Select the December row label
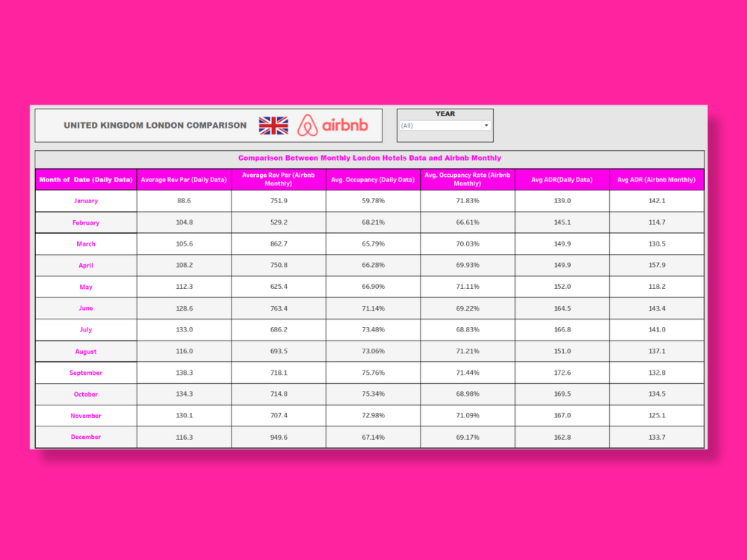 [x=86, y=437]
